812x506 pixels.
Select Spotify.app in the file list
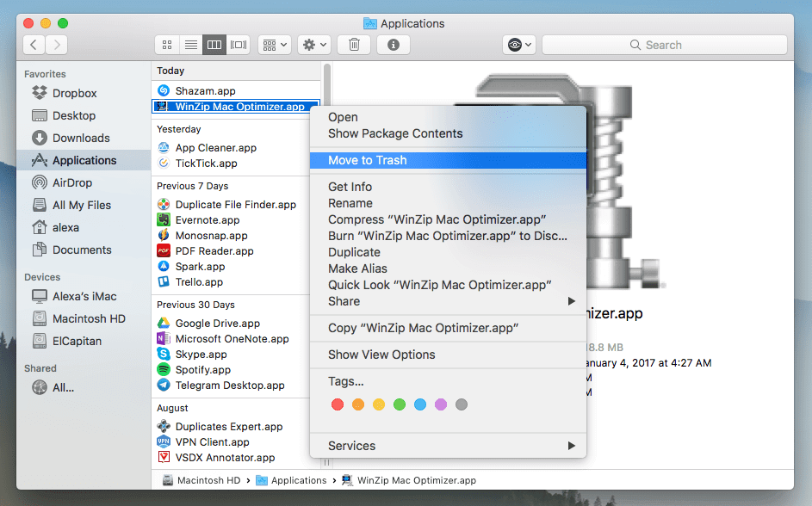tap(202, 370)
